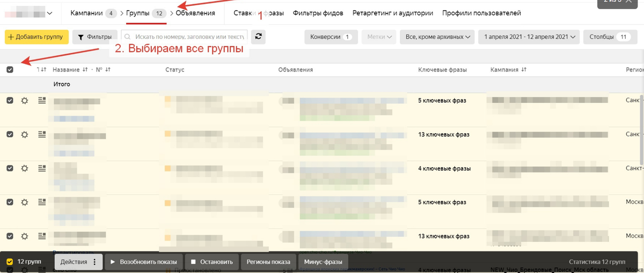Screen dimensions: 644x273
Task: Uncheck the 4 ключевые фразы row checkbox
Action: (x=10, y=168)
